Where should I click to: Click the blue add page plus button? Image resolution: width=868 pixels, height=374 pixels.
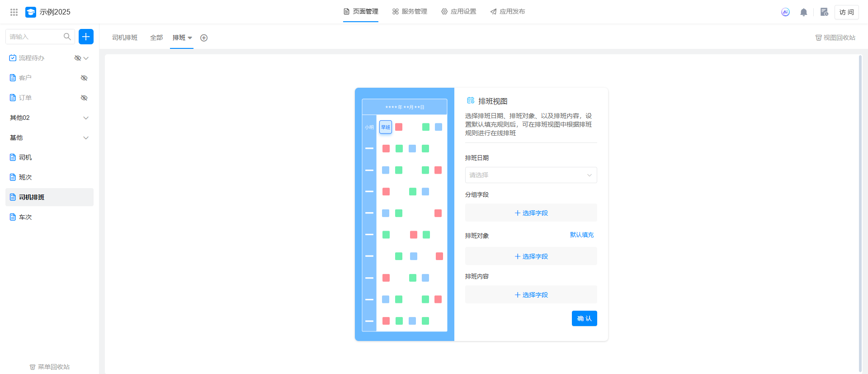[x=86, y=37]
